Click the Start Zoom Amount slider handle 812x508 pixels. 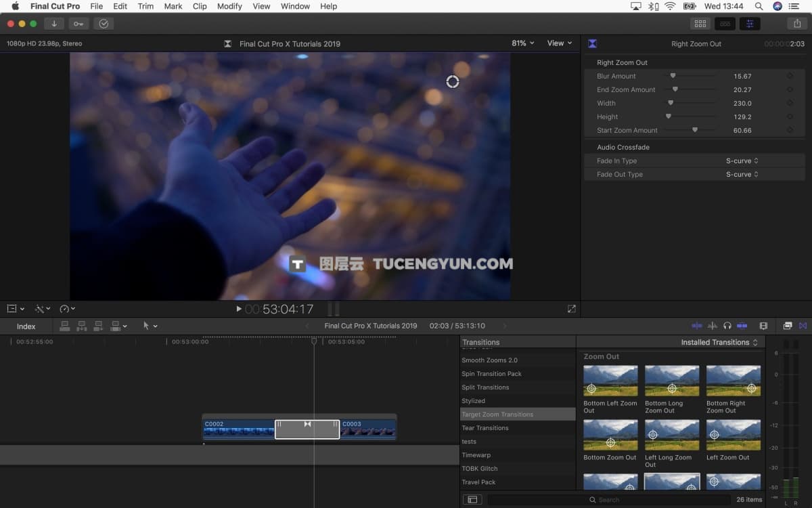click(694, 130)
